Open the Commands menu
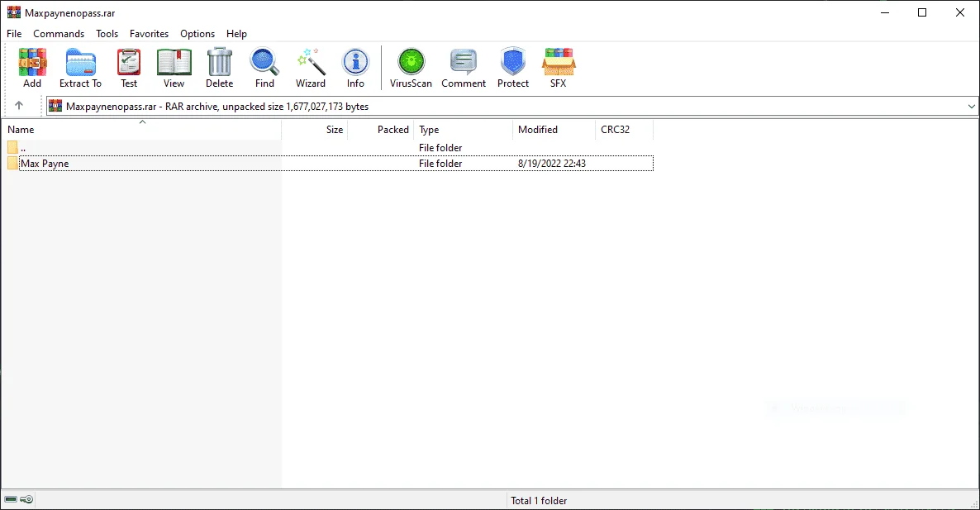 click(x=59, y=34)
